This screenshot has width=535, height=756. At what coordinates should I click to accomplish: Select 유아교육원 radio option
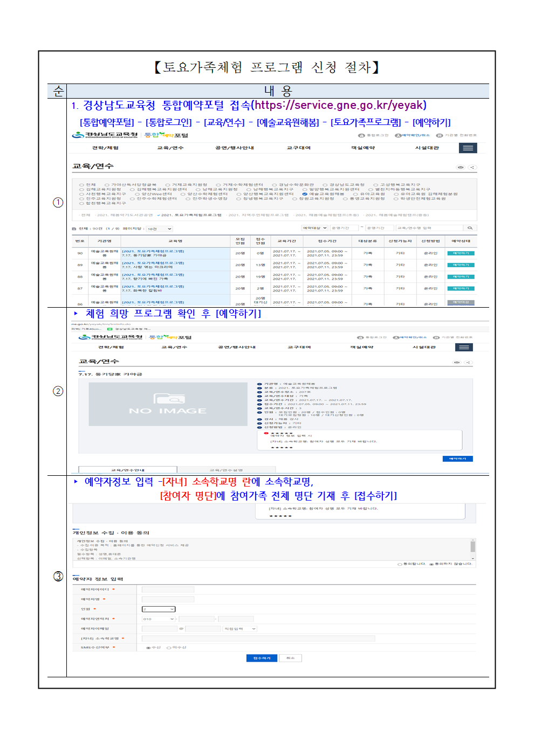click(355, 194)
